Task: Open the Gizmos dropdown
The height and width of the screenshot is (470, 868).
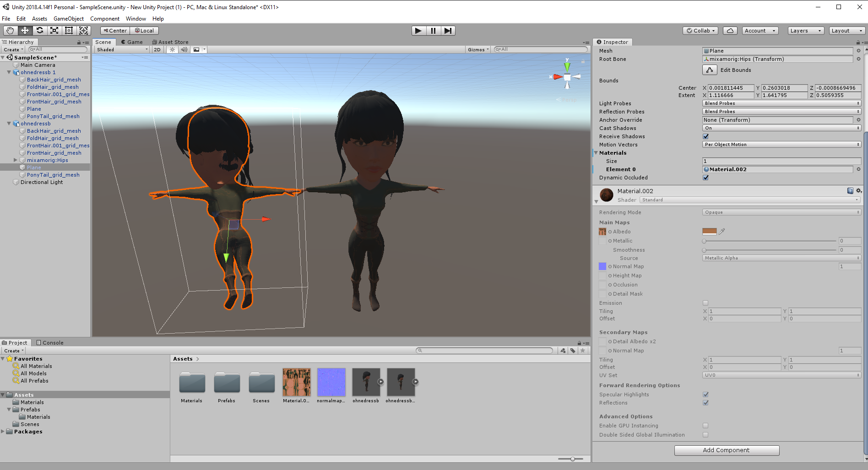Action: click(x=478, y=49)
